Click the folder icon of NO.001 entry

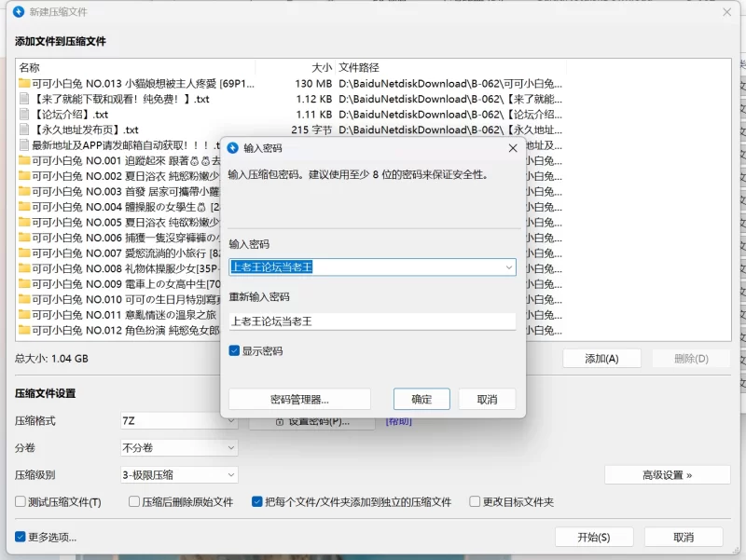pyautogui.click(x=24, y=160)
